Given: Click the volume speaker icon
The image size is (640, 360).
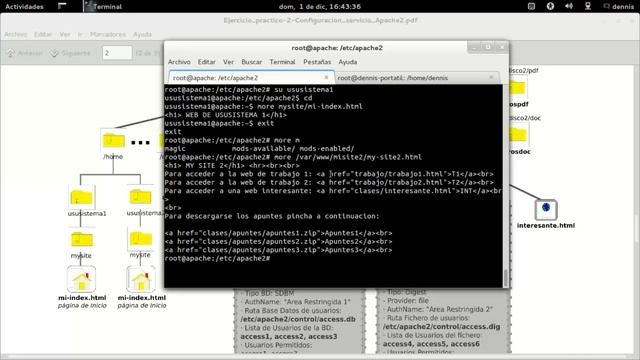Looking at the screenshot, I should [x=569, y=6].
